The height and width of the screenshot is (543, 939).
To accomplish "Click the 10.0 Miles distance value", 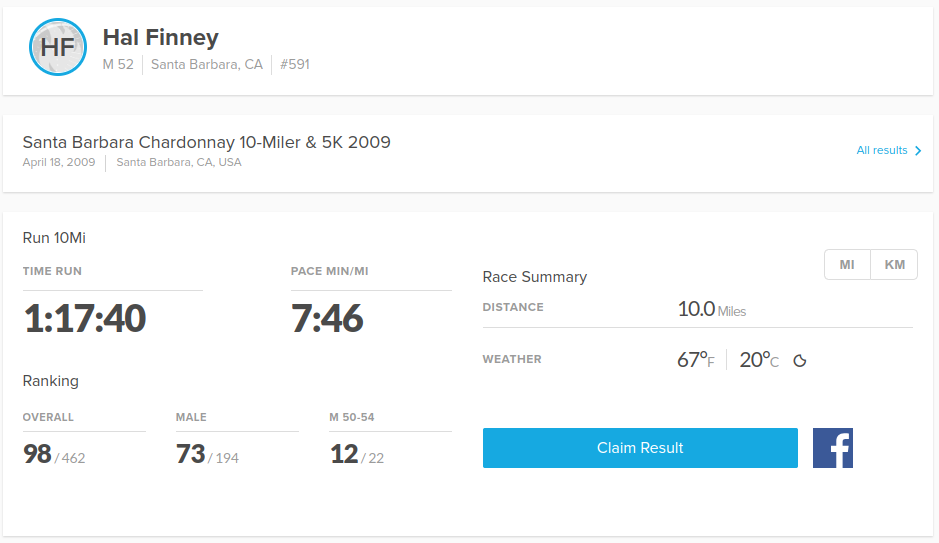I will point(711,309).
